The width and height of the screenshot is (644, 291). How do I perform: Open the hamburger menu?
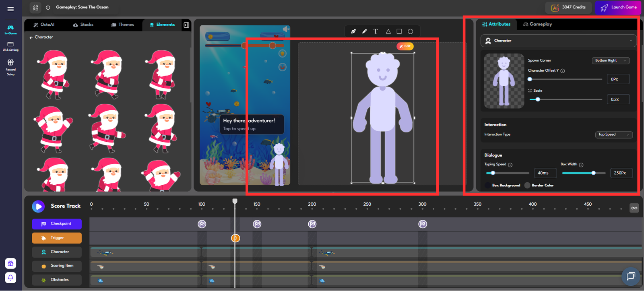10,9
